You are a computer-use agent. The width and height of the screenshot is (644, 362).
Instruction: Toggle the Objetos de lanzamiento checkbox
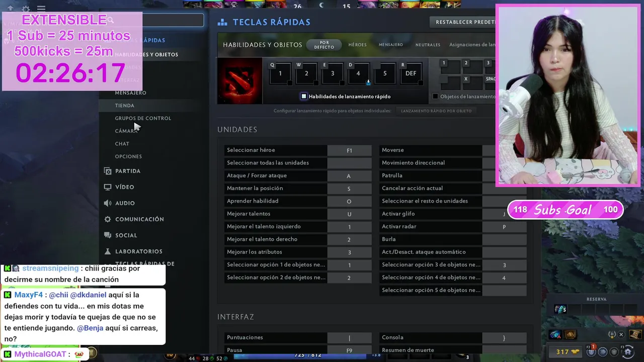(x=436, y=97)
